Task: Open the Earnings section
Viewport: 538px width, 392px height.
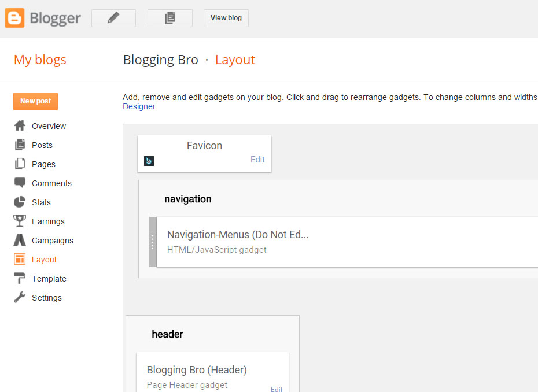Action: click(x=49, y=221)
